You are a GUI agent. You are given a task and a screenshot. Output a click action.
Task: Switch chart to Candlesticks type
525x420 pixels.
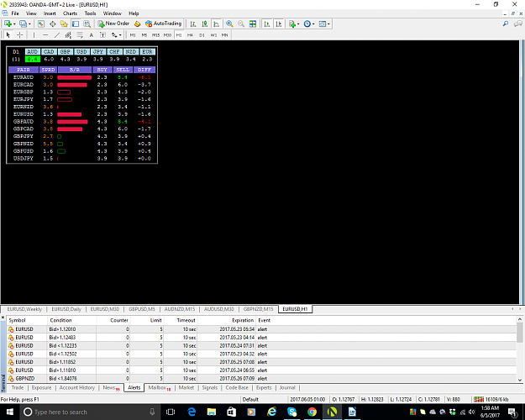pyautogui.click(x=205, y=24)
